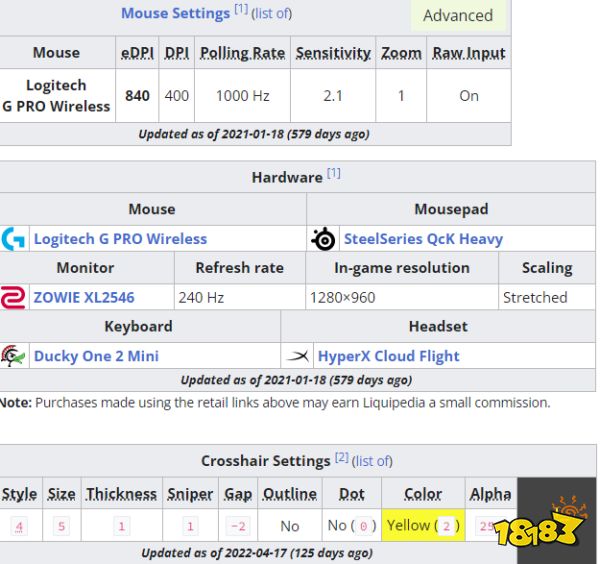600x564 pixels.
Task: Select the 1000 Hz polling rate cell
Action: coord(243,96)
